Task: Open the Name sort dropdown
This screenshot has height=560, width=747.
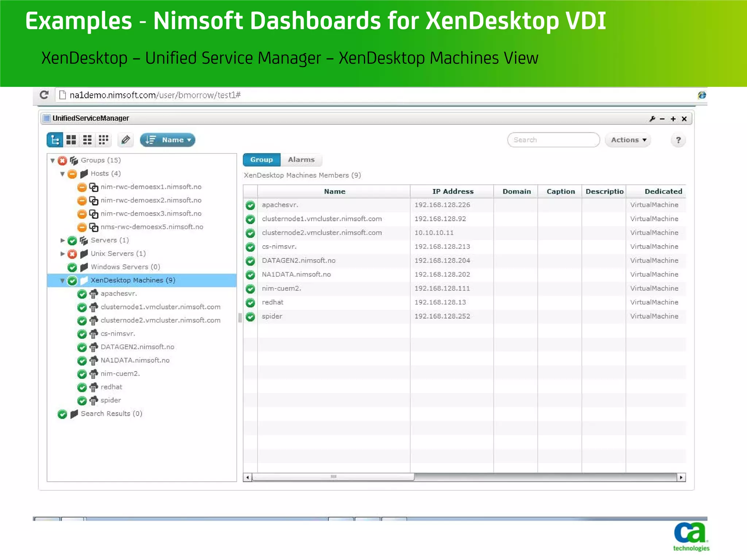Action: coord(168,140)
